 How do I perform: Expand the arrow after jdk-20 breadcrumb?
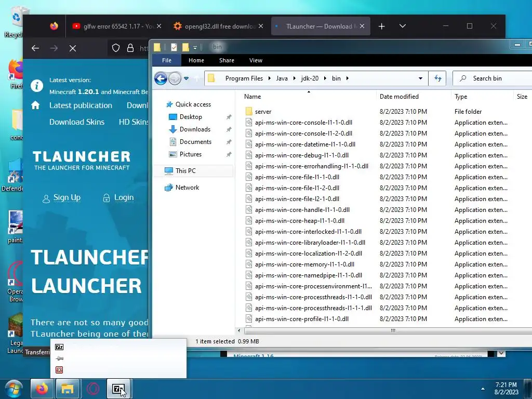coord(325,78)
